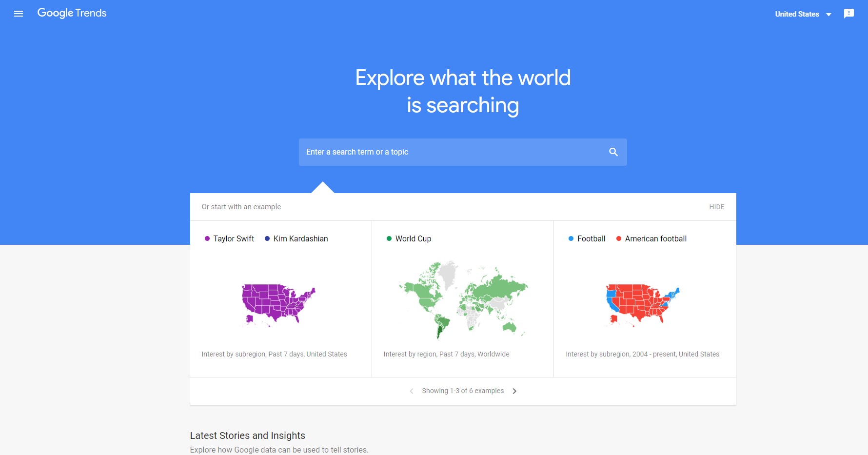The height and width of the screenshot is (455, 868).
Task: Click 'Or start with an example' text
Action: pyautogui.click(x=241, y=207)
